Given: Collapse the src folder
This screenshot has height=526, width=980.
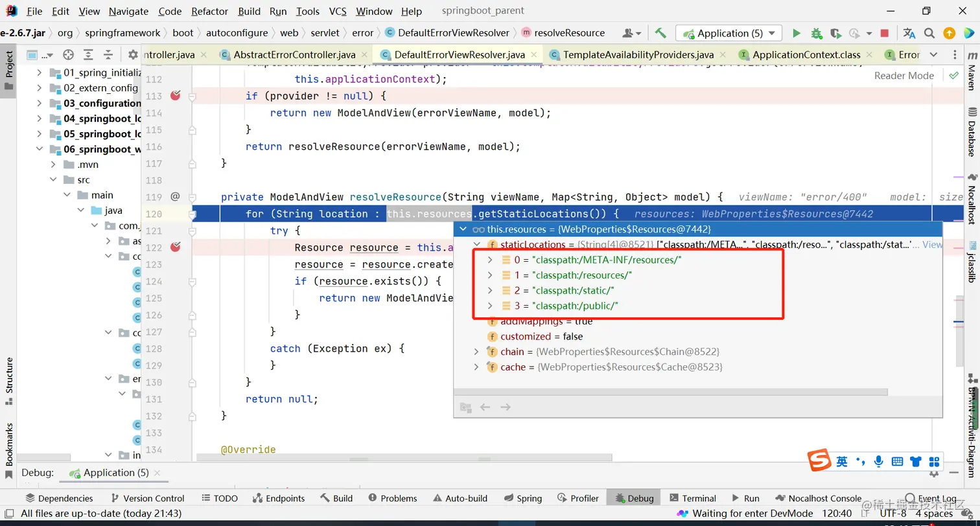Looking at the screenshot, I should pyautogui.click(x=53, y=179).
